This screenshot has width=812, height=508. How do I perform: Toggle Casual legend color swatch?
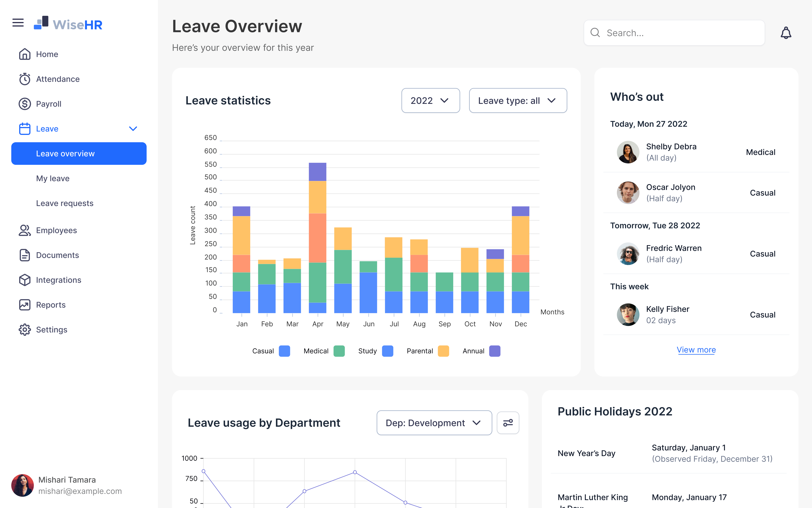pos(285,351)
